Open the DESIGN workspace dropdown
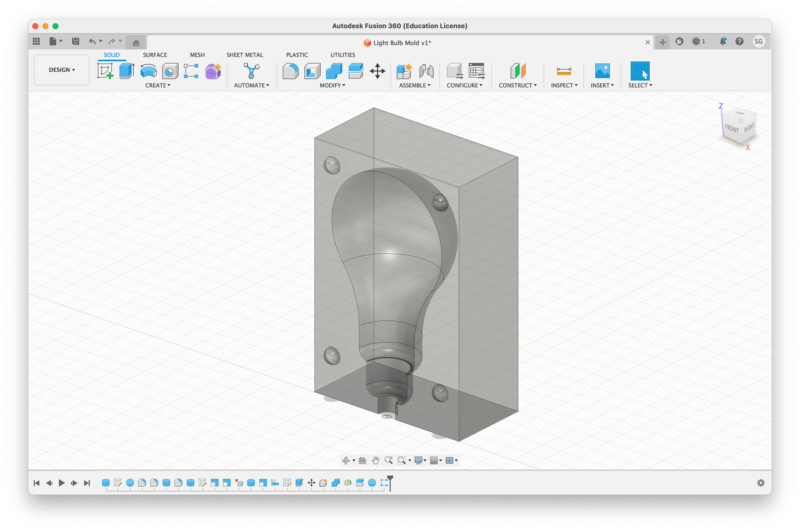Image resolution: width=800 pixels, height=532 pixels. coord(62,70)
